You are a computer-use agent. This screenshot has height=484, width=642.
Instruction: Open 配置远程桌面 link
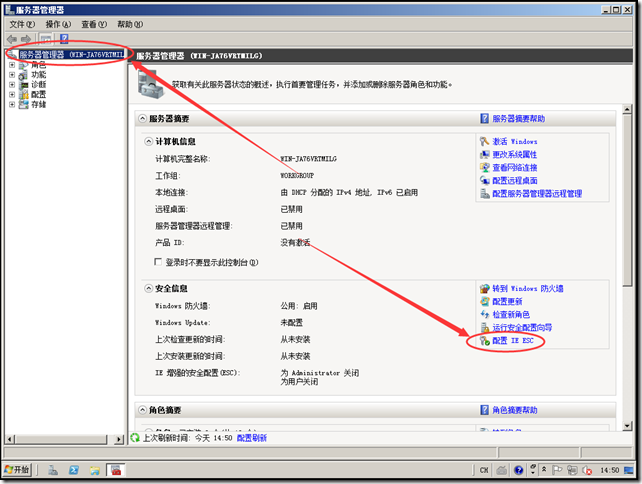point(515,181)
